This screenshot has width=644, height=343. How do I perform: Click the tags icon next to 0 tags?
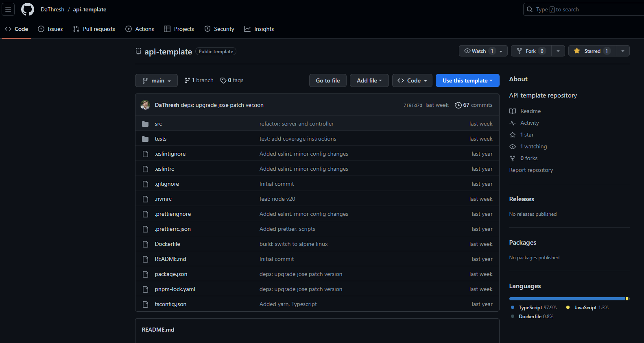(223, 80)
